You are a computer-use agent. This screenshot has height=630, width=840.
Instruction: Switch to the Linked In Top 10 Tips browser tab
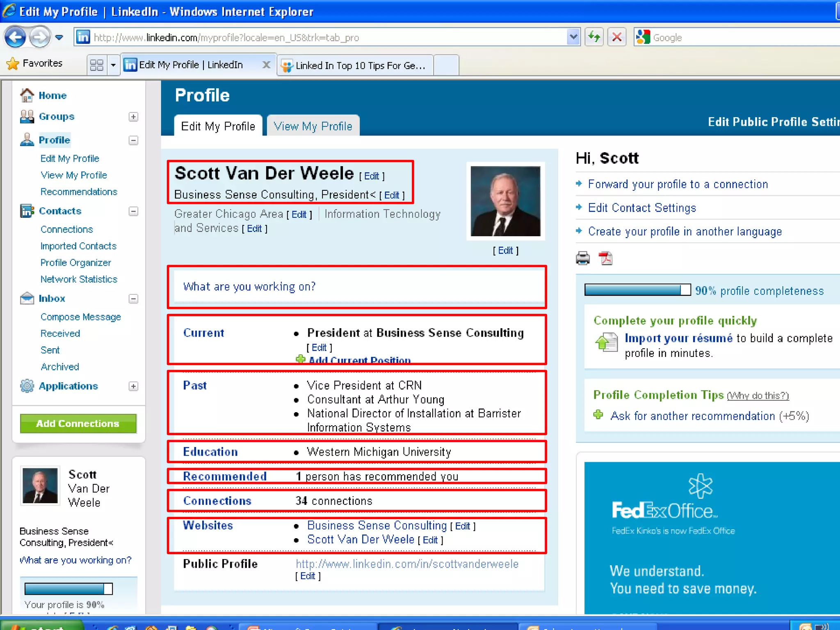[355, 65]
